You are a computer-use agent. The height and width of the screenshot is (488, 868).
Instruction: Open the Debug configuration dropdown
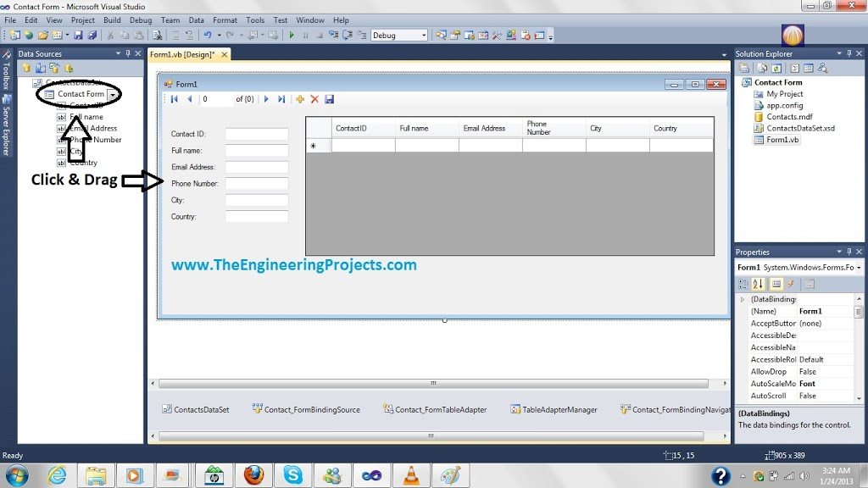point(399,35)
